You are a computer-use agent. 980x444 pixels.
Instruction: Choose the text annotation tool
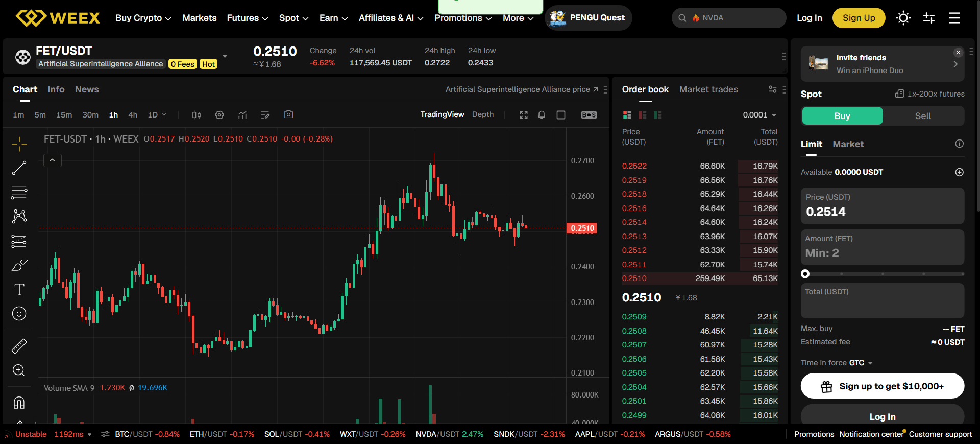pyautogui.click(x=19, y=290)
